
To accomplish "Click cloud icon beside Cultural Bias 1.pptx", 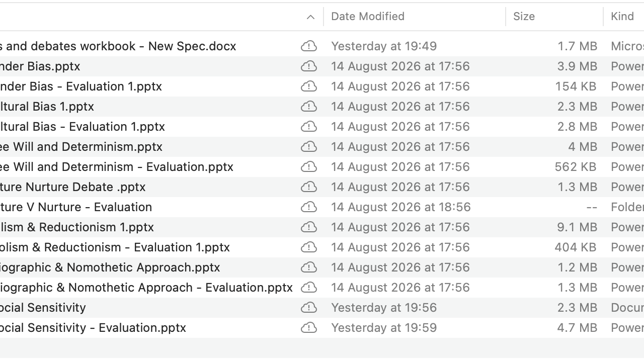I will (309, 107).
